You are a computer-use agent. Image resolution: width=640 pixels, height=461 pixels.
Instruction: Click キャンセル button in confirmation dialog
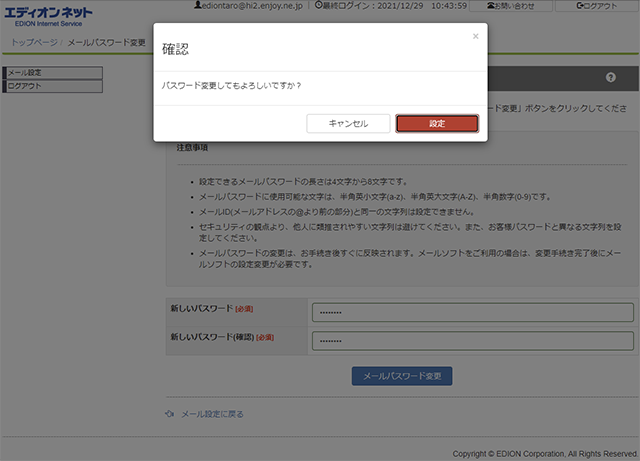click(348, 123)
